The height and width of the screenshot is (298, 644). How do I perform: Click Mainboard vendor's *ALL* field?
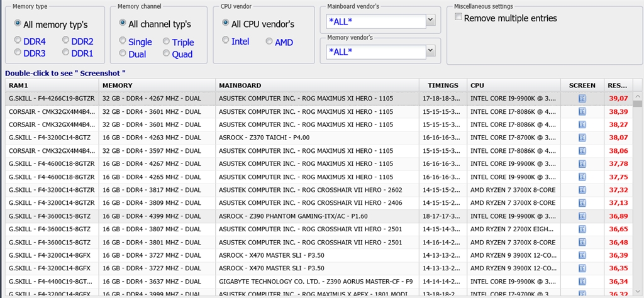[376, 21]
